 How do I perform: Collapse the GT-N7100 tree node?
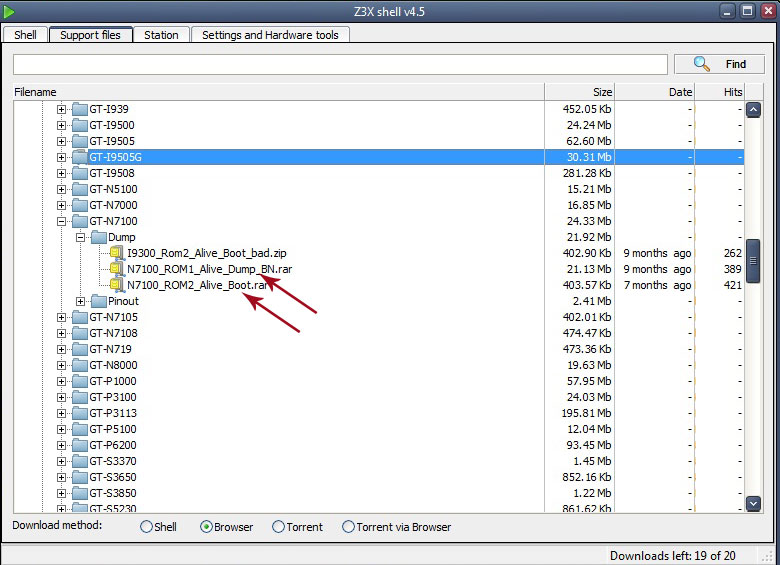coord(61,221)
